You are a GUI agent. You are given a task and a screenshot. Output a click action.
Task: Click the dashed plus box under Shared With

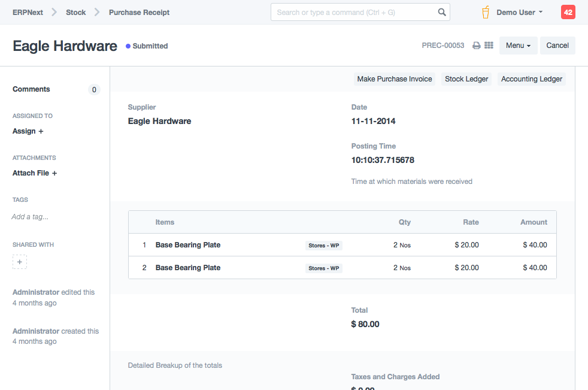click(20, 262)
